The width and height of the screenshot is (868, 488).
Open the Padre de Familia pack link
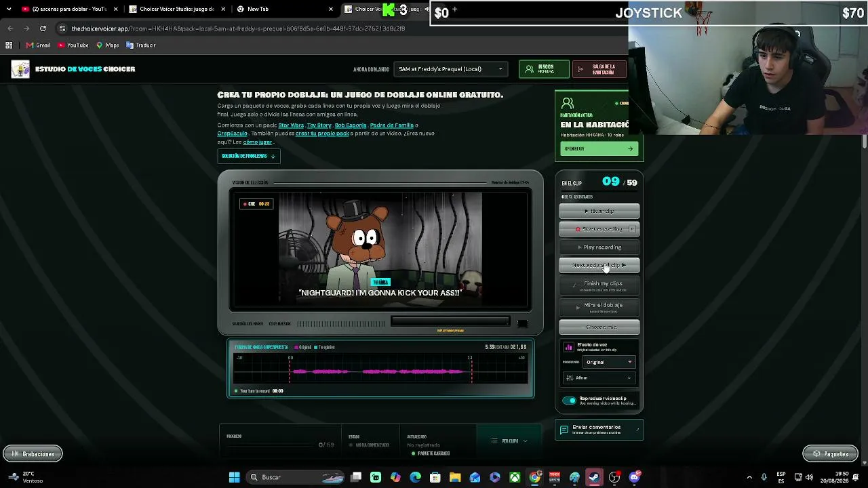[x=392, y=125]
